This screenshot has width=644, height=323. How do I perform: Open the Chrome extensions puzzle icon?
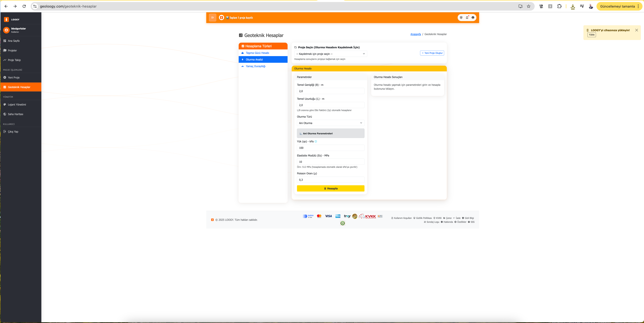point(559,6)
